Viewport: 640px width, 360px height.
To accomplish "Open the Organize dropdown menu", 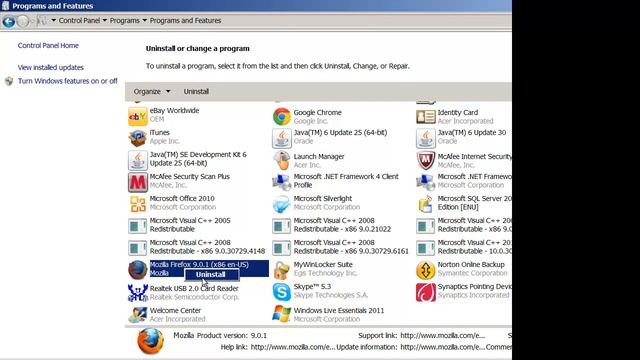I will pyautogui.click(x=152, y=91).
